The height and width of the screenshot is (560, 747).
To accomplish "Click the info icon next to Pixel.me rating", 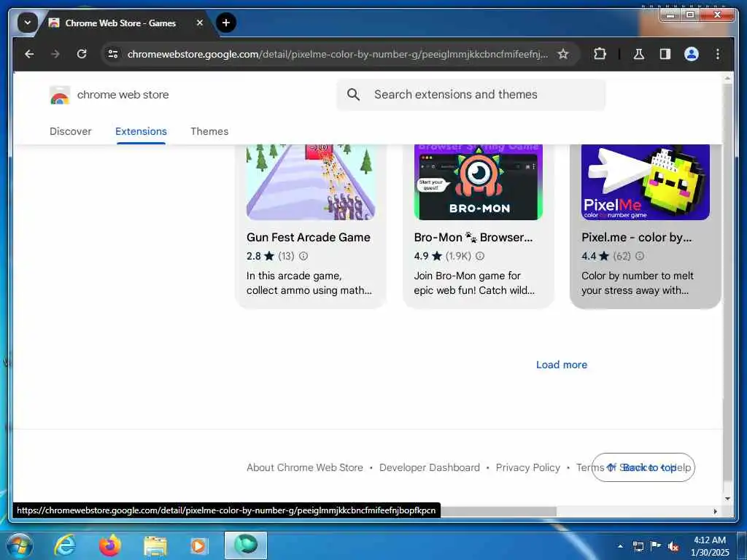I will pos(640,256).
